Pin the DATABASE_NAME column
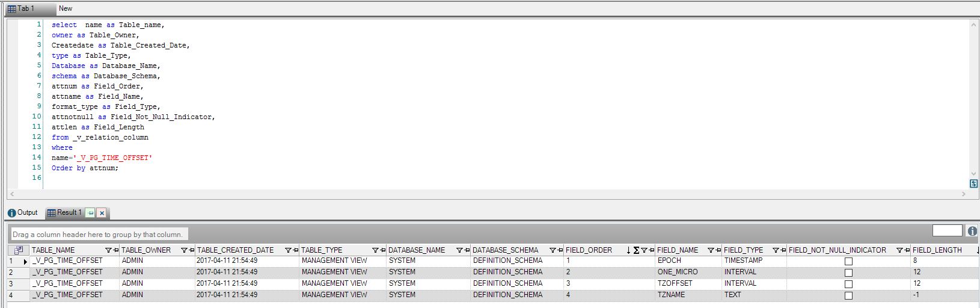This screenshot has width=980, height=308. click(467, 250)
